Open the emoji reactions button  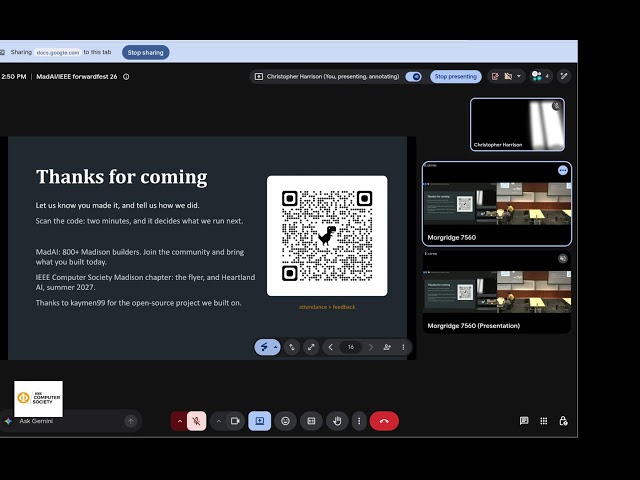[285, 421]
